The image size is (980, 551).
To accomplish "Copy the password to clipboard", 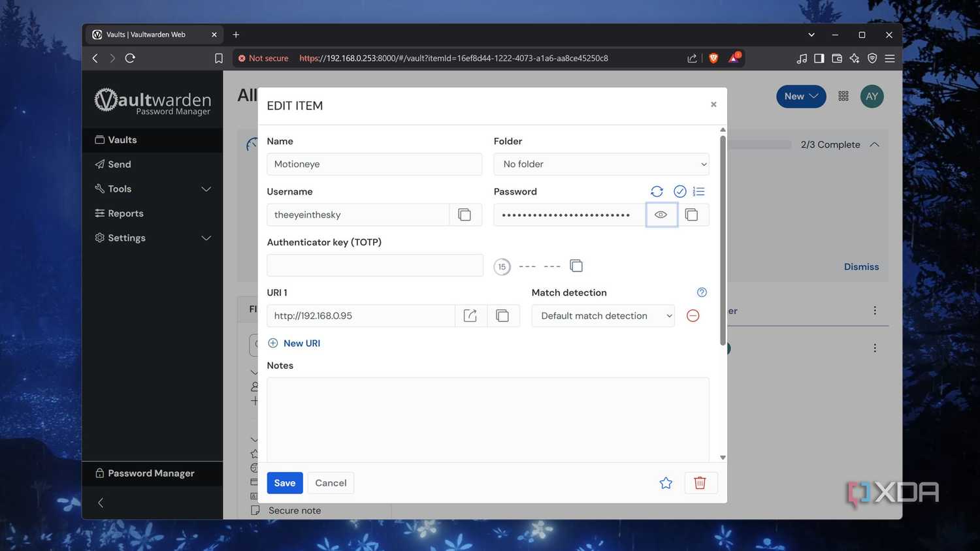I will [692, 215].
